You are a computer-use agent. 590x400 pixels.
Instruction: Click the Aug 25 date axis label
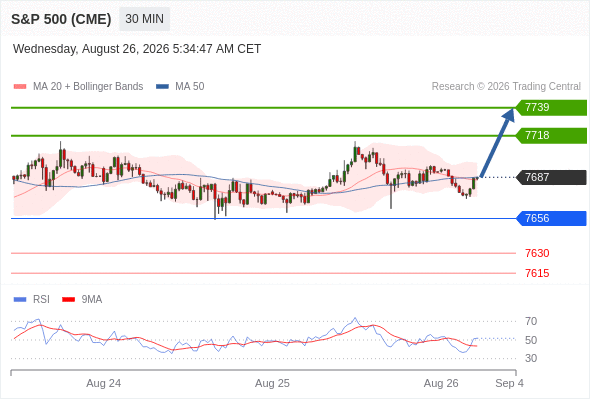coord(272,383)
